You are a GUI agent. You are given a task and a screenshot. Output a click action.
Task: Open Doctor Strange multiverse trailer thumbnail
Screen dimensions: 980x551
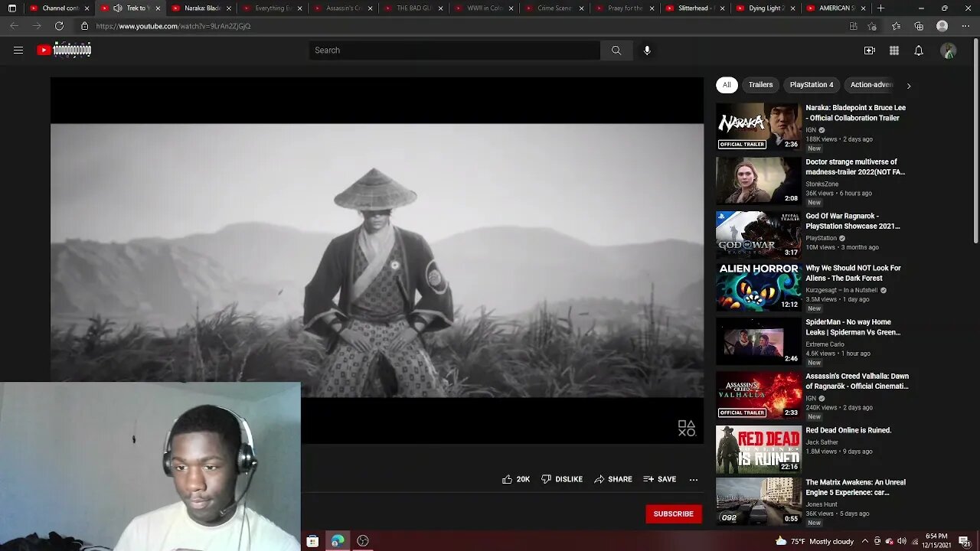coord(759,181)
